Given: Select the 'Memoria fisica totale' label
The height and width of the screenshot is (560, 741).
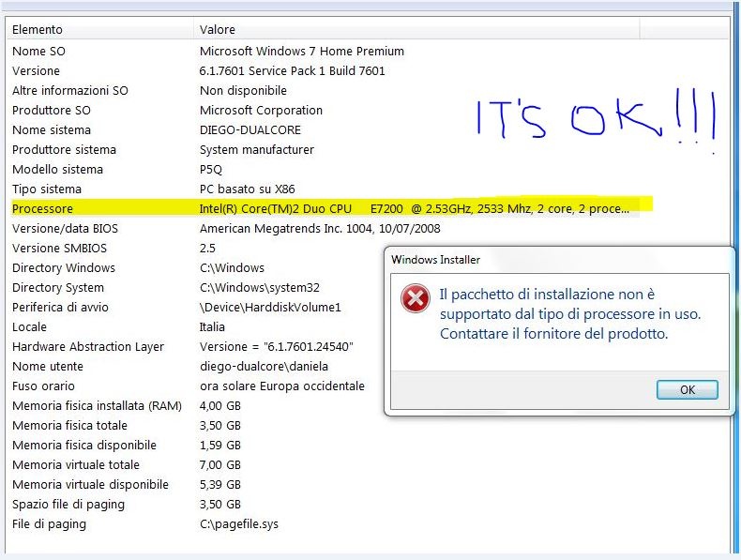Looking at the screenshot, I should [x=69, y=425].
